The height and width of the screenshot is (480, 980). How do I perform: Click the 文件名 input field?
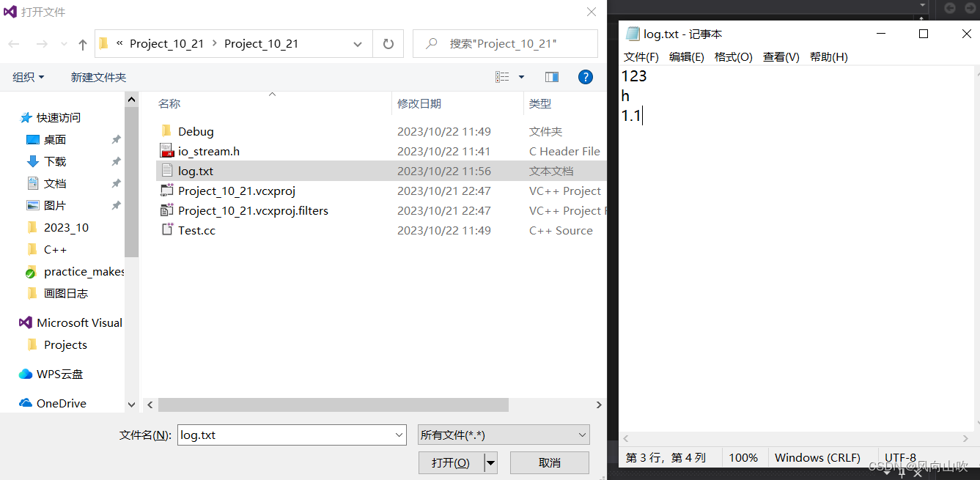point(286,435)
